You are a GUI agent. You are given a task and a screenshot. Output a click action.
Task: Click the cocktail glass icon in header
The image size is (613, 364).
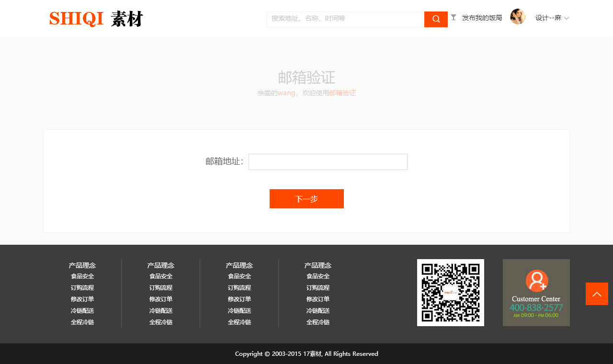[x=454, y=18]
